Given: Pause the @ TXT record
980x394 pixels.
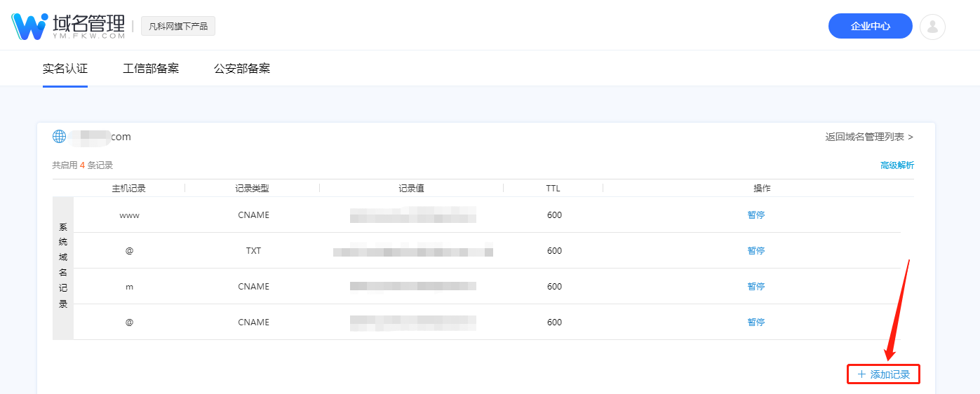Looking at the screenshot, I should (x=756, y=251).
